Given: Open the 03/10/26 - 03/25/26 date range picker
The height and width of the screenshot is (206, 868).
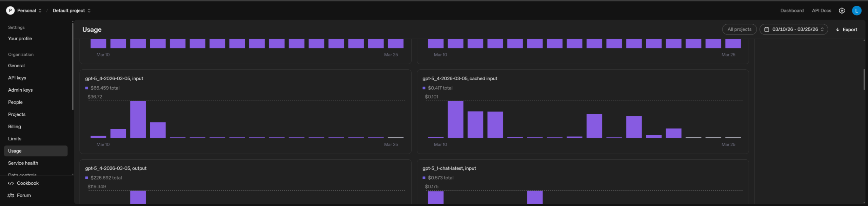Looking at the screenshot, I should (794, 29).
